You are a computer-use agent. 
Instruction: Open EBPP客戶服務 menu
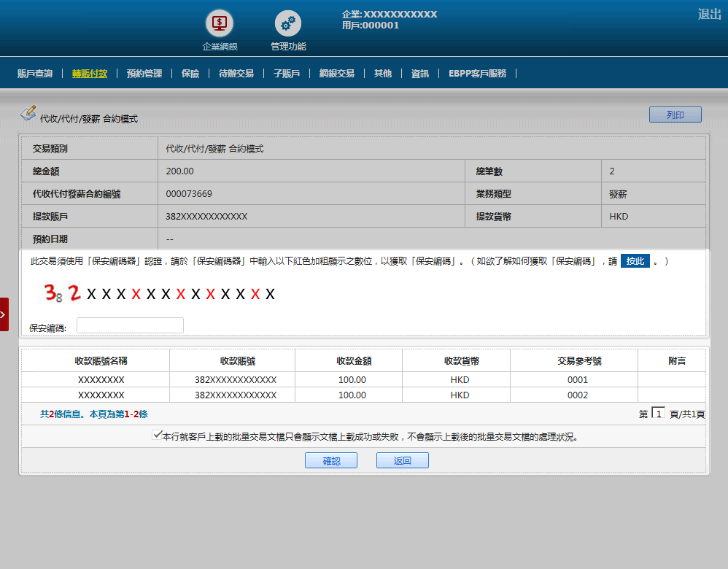477,74
